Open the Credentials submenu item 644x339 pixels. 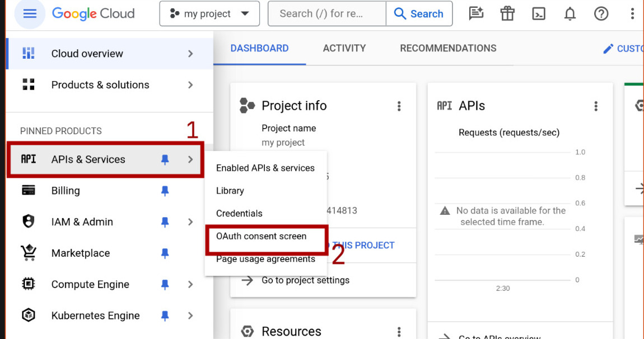pyautogui.click(x=239, y=213)
